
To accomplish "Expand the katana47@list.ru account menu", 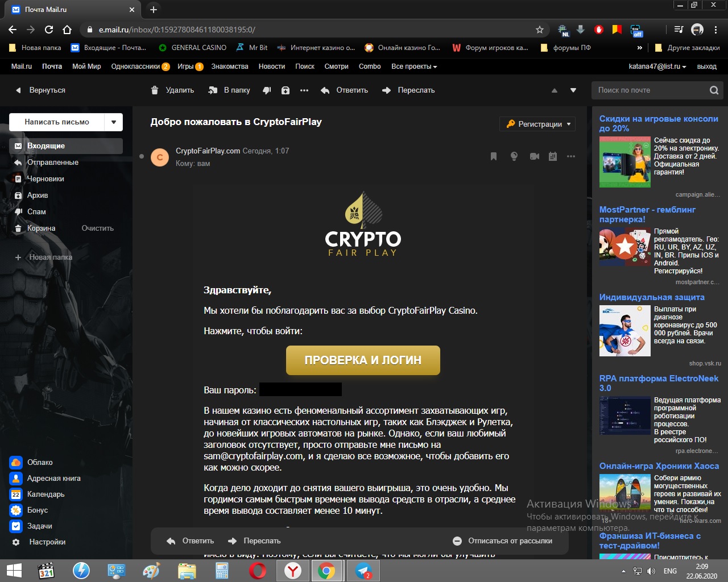I will coord(657,66).
